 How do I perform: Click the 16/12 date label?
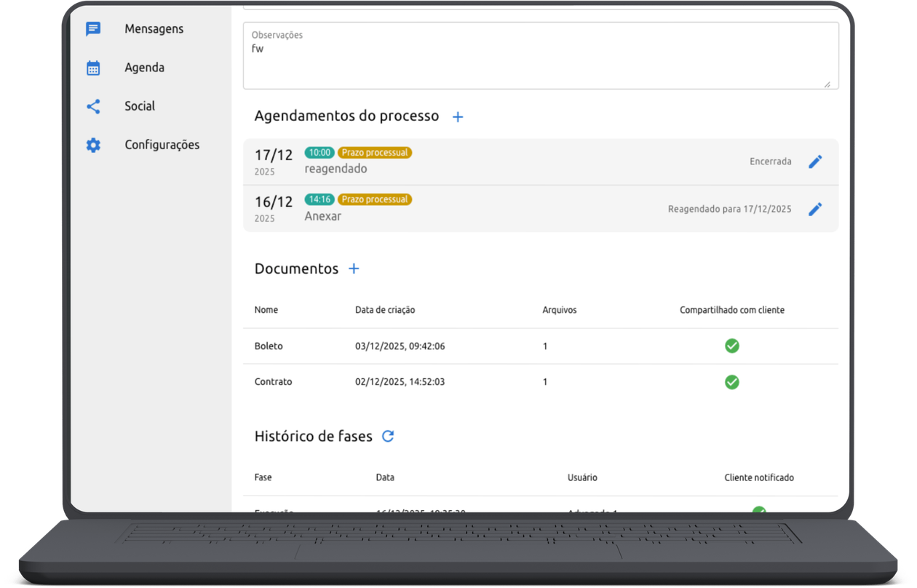tap(274, 202)
